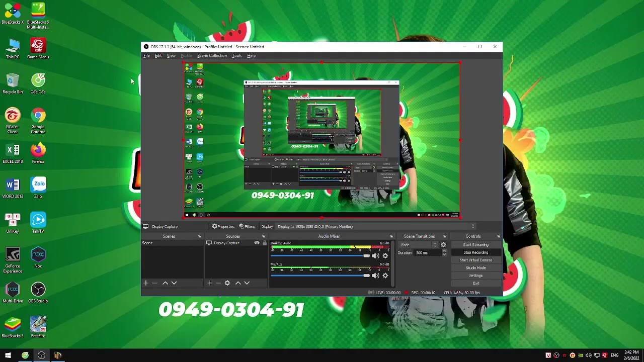
Task: Open the Display selection dropdown
Action: coord(375,227)
